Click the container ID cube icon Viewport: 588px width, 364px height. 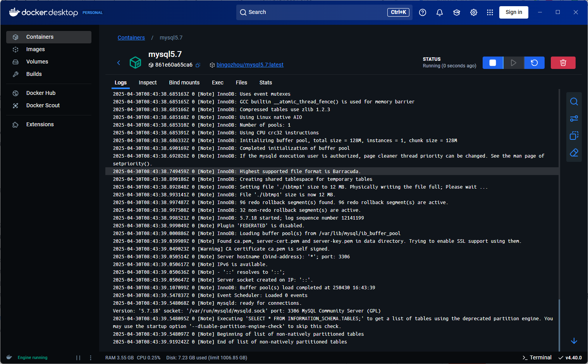[x=151, y=65]
